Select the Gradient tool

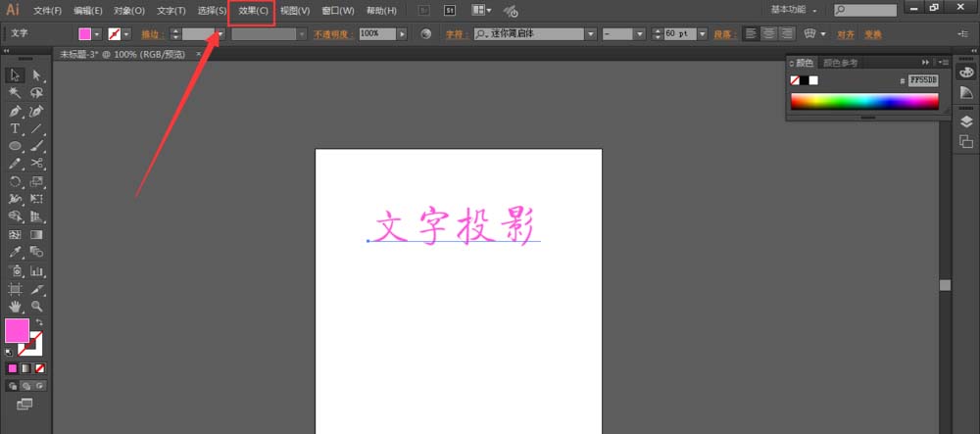pyautogui.click(x=37, y=235)
